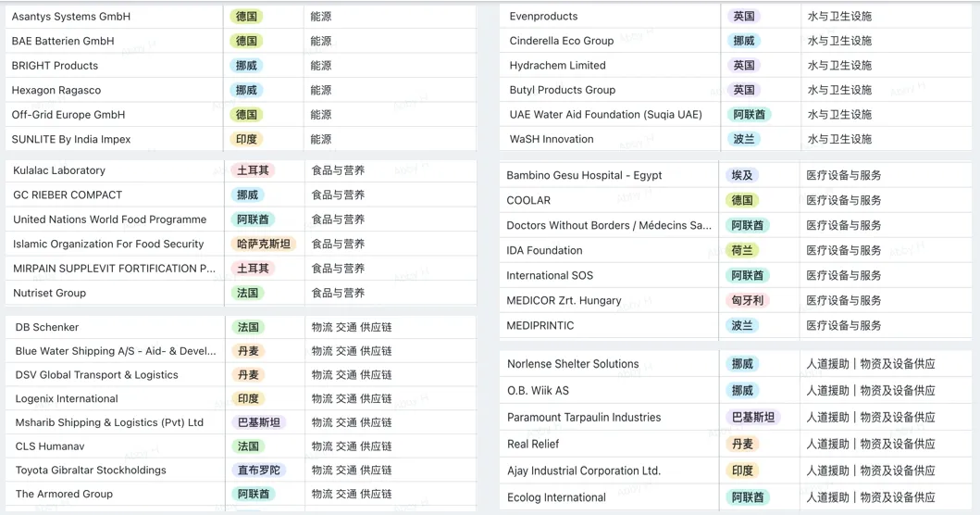
Task: Click DB Schenker company name
Action: (47, 327)
